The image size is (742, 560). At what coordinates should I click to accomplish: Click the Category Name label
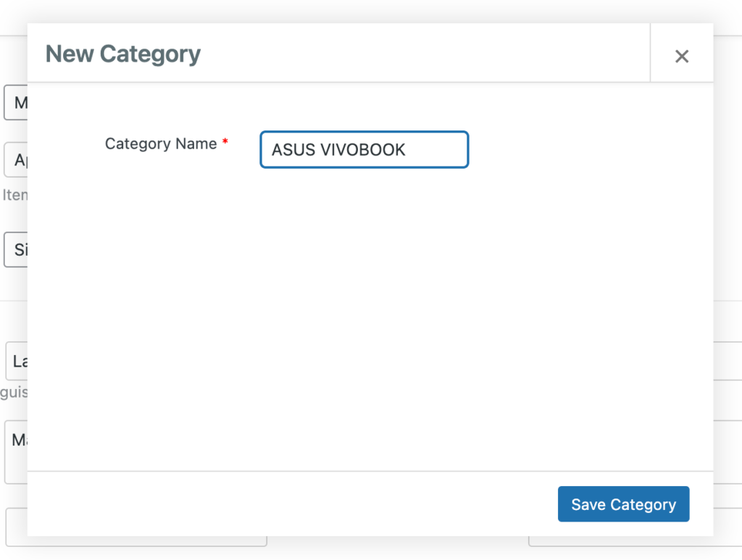click(x=160, y=143)
